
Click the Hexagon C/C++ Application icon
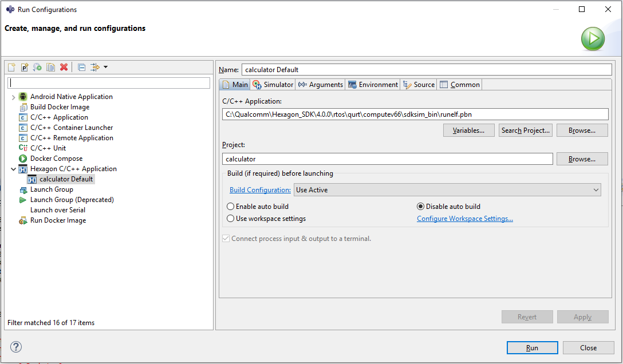pyautogui.click(x=23, y=169)
